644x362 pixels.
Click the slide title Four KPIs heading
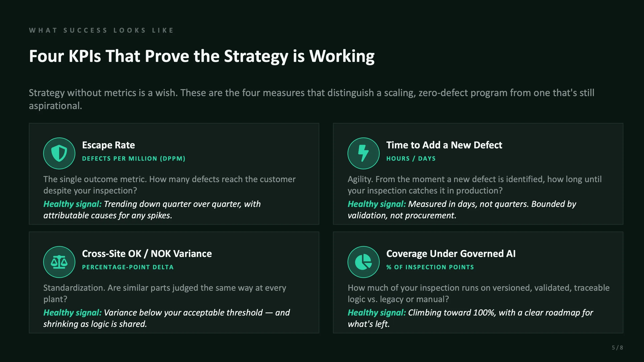202,56
